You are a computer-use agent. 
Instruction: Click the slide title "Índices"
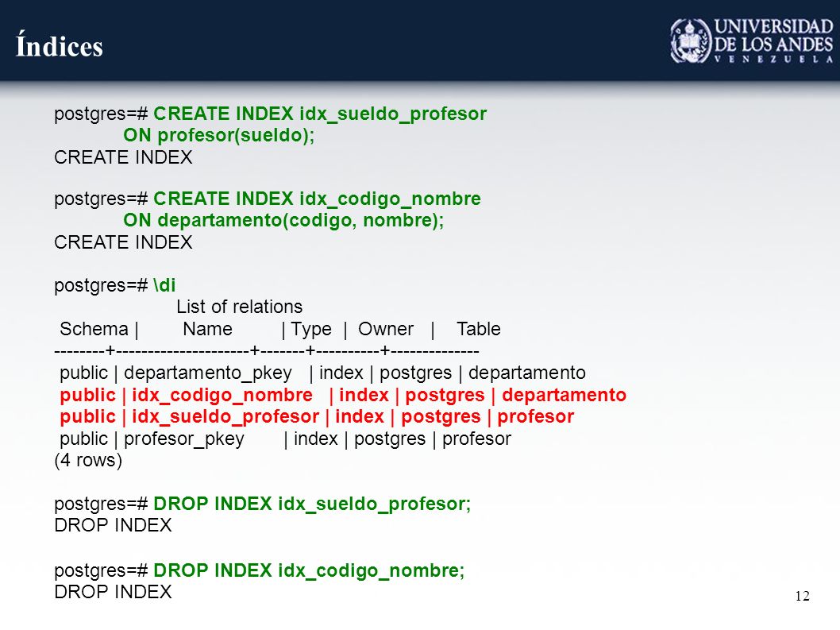[60, 44]
